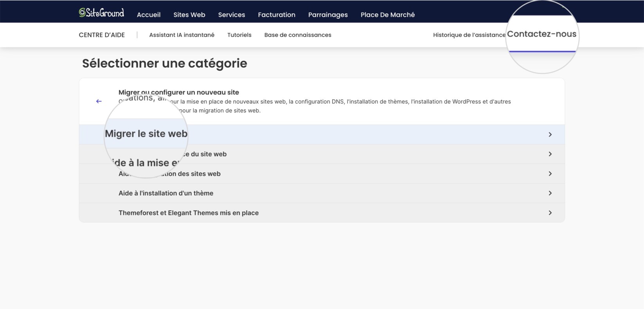Select Services in the top navigation
This screenshot has width=644, height=309.
point(232,15)
